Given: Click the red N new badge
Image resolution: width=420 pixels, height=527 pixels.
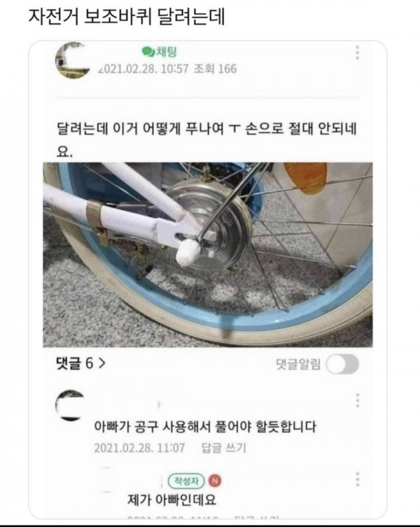Looking at the screenshot, I should point(215,481).
